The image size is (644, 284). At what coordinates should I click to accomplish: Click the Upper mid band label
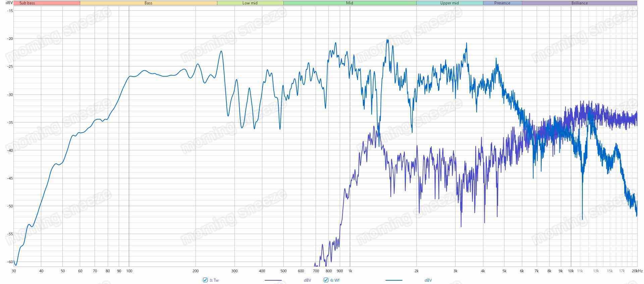coord(449,3)
